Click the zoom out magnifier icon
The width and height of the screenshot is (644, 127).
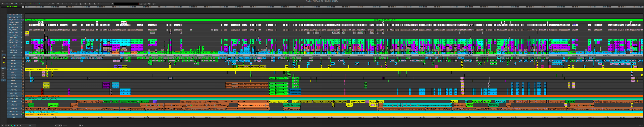point(67,4)
